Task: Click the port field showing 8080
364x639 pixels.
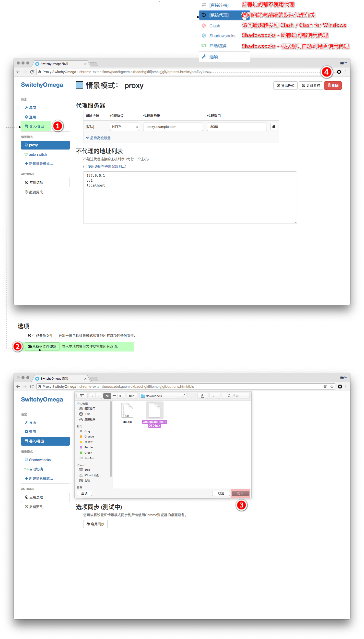Action: pyautogui.click(x=236, y=127)
